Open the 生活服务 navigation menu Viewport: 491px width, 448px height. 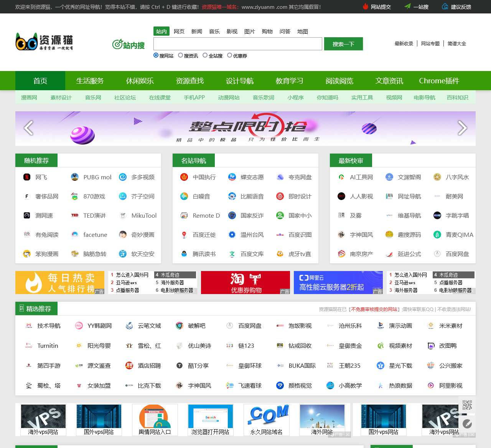(x=90, y=81)
